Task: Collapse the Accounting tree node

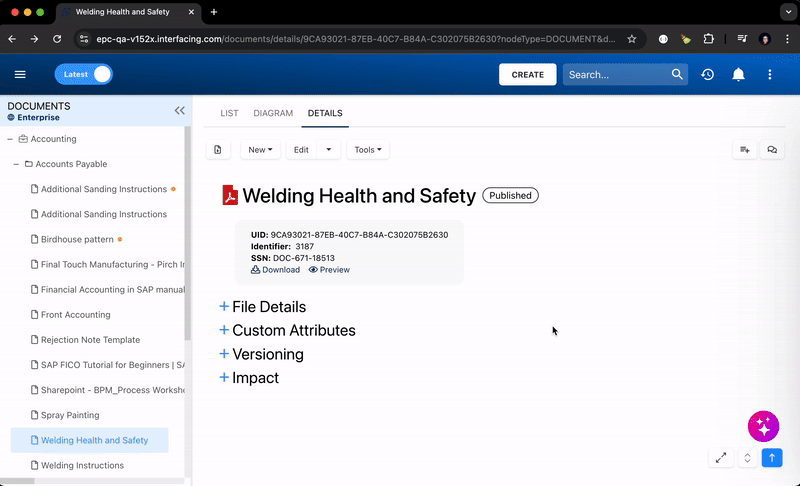Action: pos(10,139)
